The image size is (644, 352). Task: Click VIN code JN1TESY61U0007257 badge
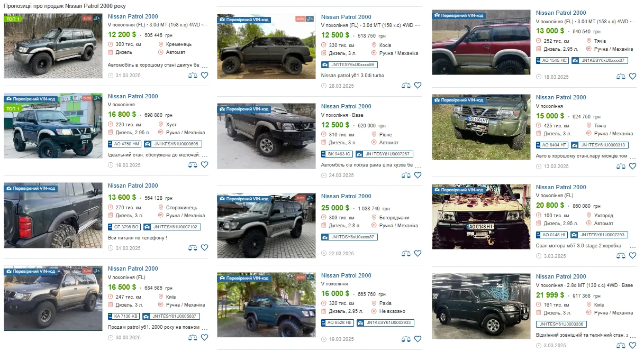(384, 154)
